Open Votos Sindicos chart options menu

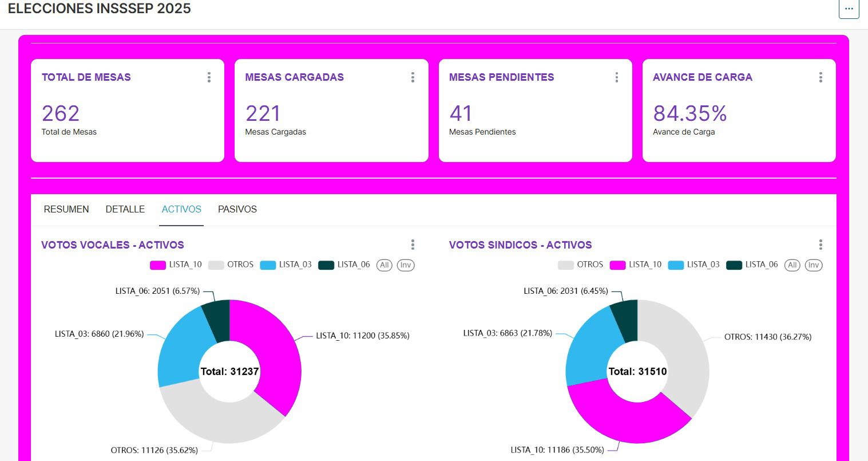[820, 245]
